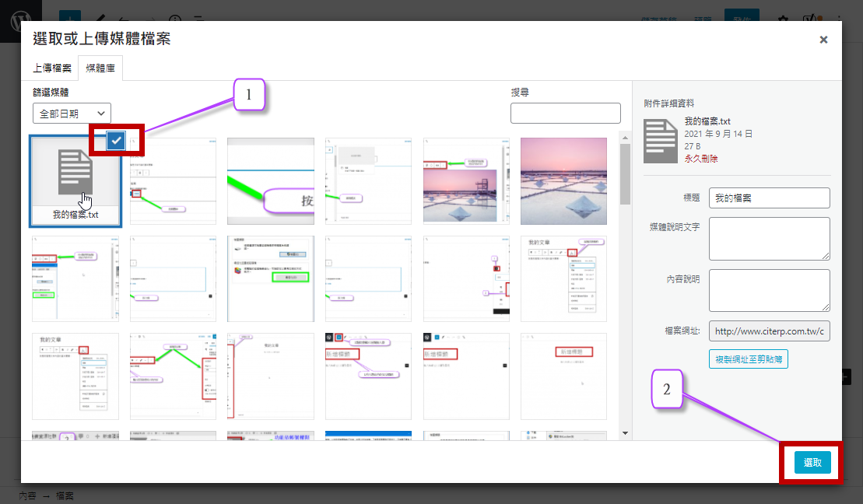Image resolution: width=863 pixels, height=504 pixels.
Task: Switch to the 上傳檔案 tab
Action: coord(52,68)
